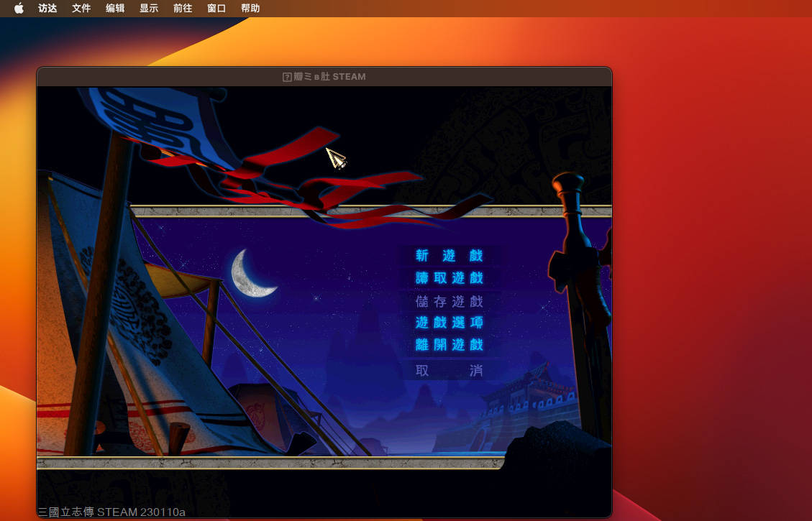Open the 文件 menu
812x521 pixels.
click(x=81, y=9)
